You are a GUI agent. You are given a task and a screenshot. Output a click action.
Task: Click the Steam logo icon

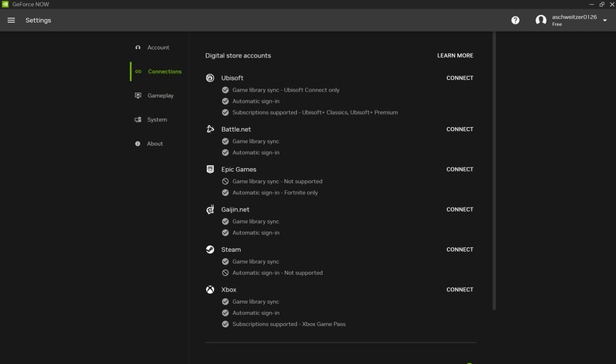click(210, 250)
